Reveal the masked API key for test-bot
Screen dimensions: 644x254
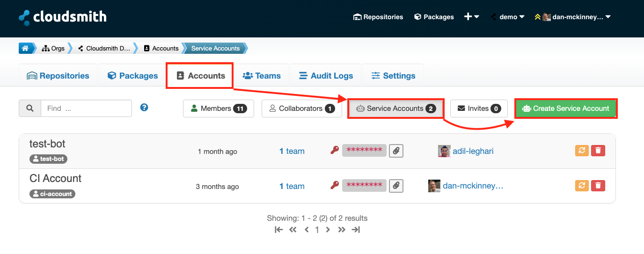tap(364, 151)
